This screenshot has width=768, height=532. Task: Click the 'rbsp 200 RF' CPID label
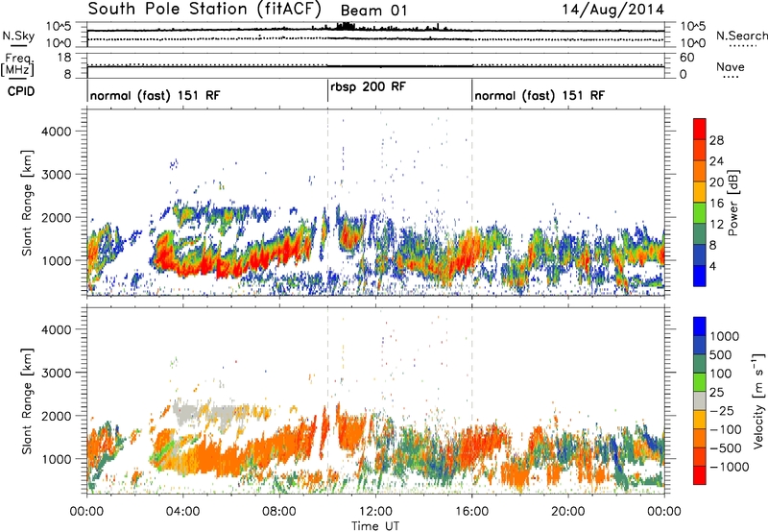(368, 87)
